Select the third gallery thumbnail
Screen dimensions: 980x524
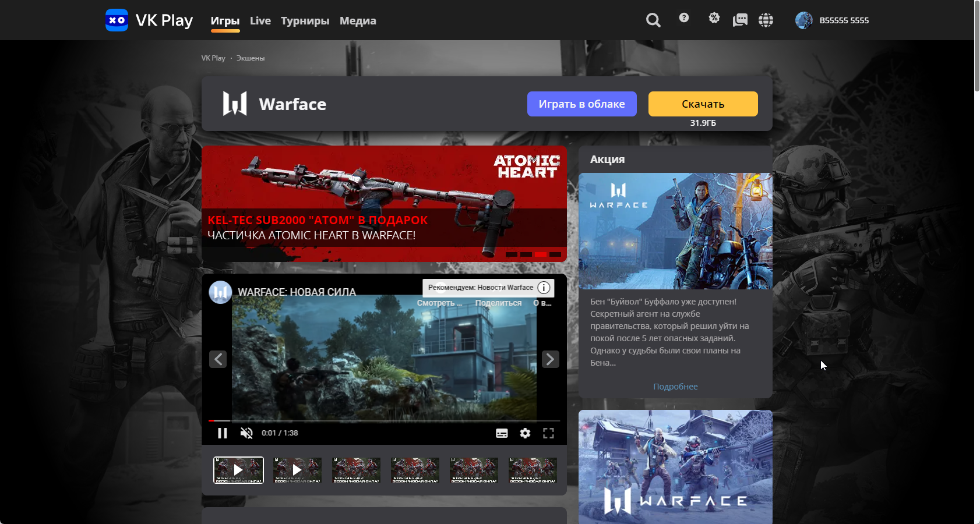coord(356,470)
